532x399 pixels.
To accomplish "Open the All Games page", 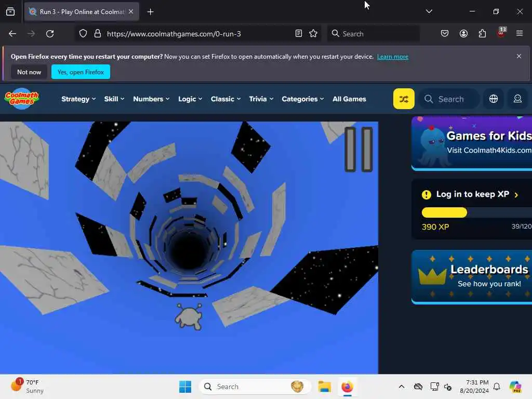I will [x=349, y=99].
